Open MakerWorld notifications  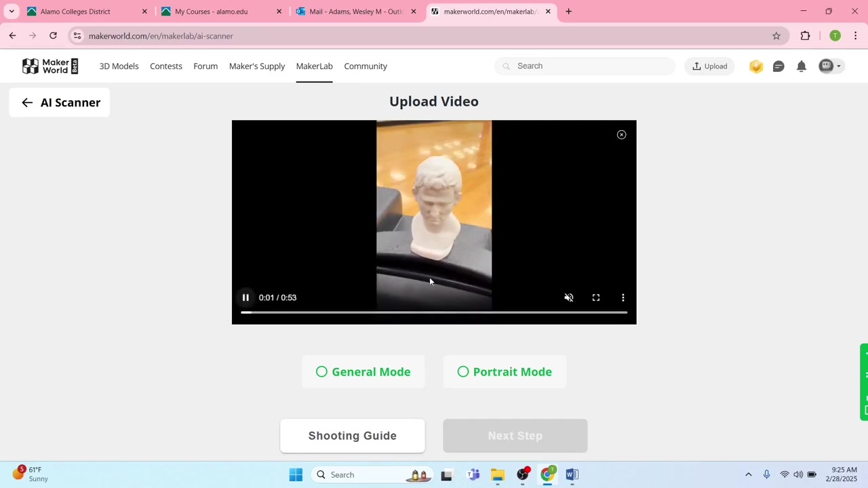pyautogui.click(x=801, y=66)
